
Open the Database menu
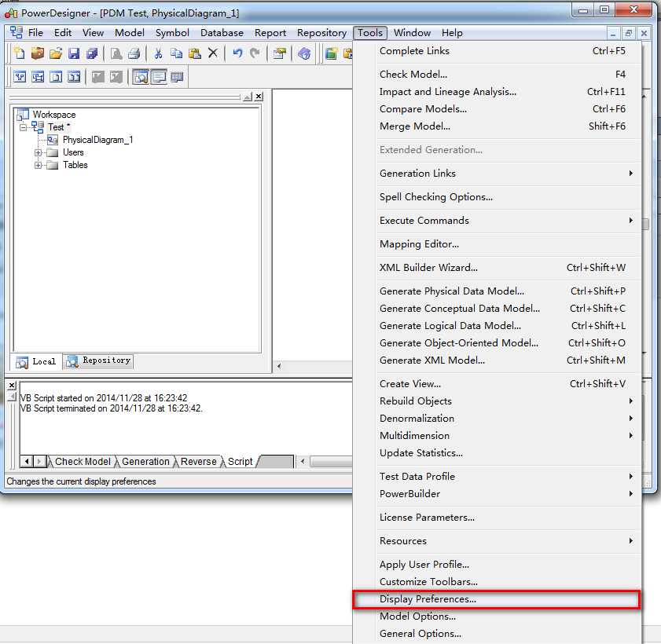pos(222,33)
